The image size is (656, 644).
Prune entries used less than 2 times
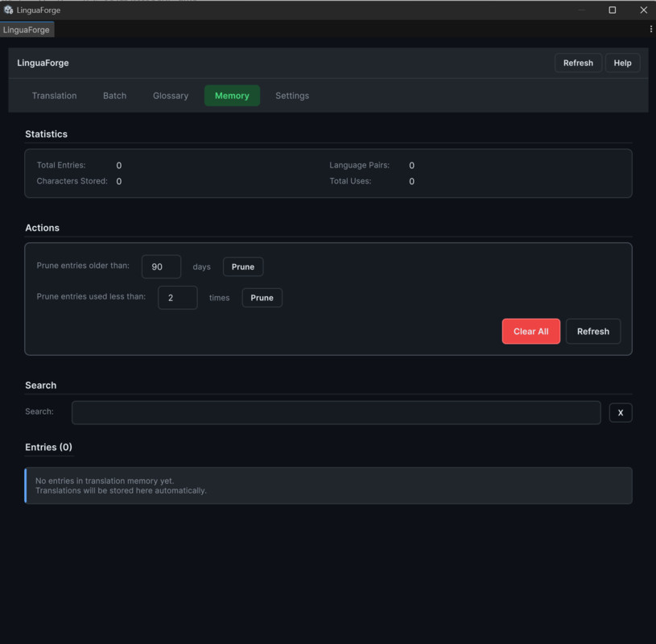(x=262, y=297)
